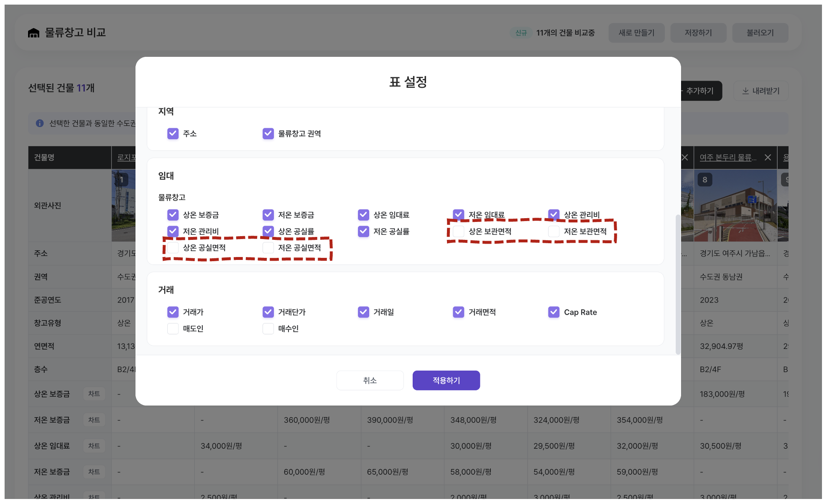Screen dimensions: 827x504
Task: Enable the 매도인 checkbox
Action: coord(173,329)
